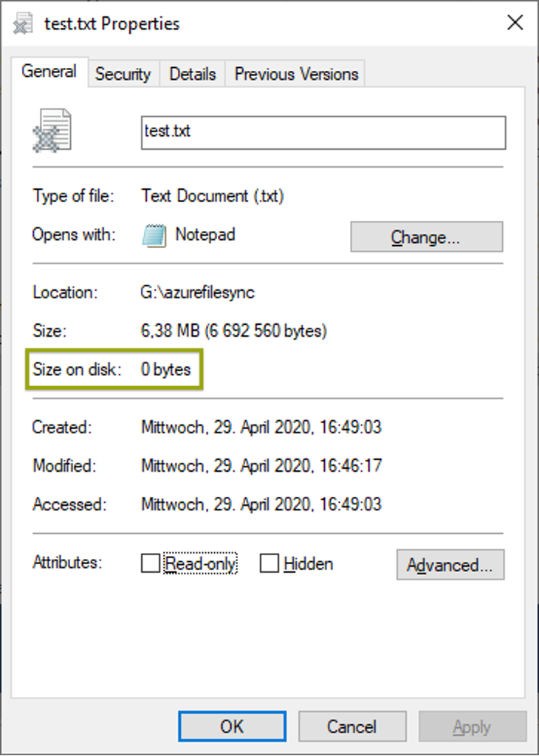Image resolution: width=539 pixels, height=756 pixels.
Task: Open the Security tab
Action: [123, 74]
